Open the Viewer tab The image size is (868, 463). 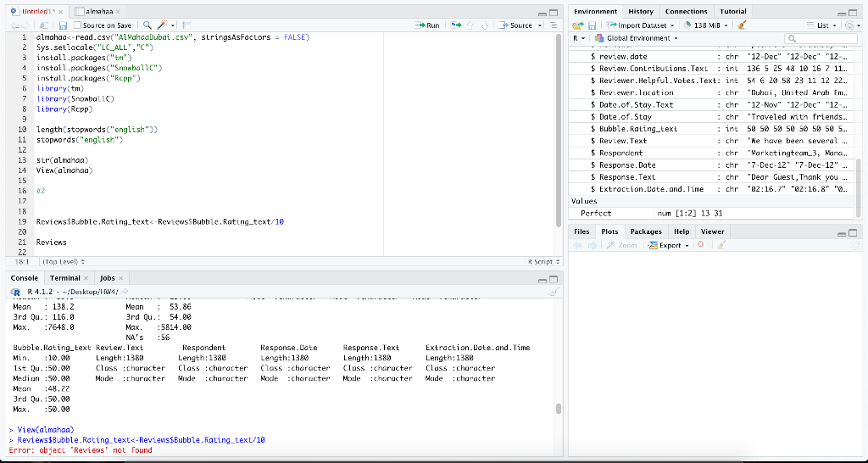click(x=712, y=231)
